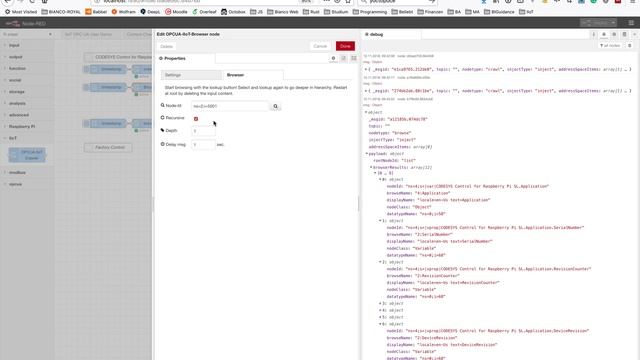
Task: Open the Deploy options dropdown arrow
Action: [613, 23]
